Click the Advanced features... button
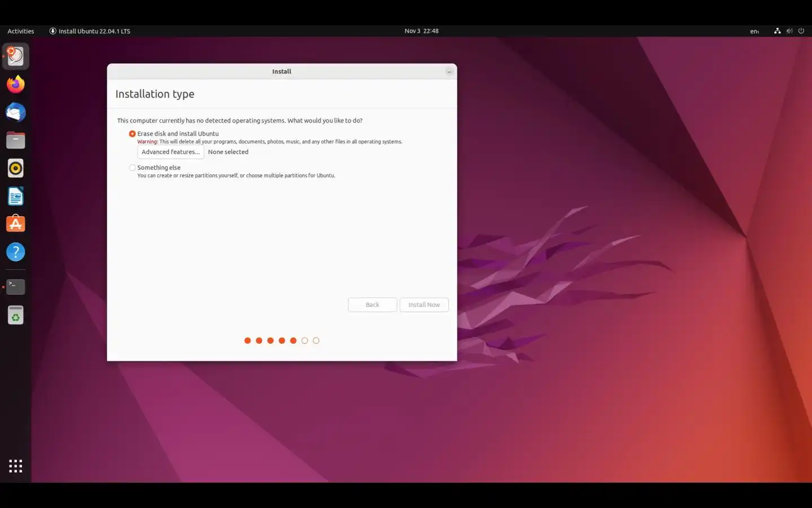812x508 pixels. click(x=170, y=152)
